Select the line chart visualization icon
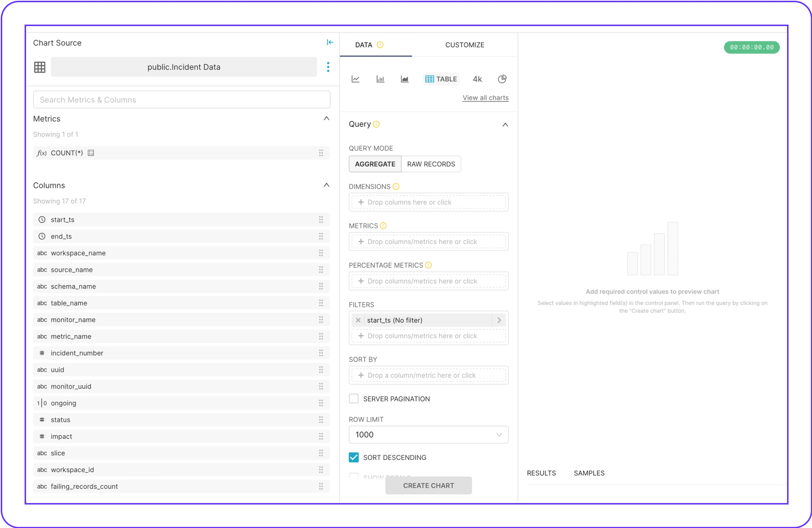The image size is (812, 528). click(355, 79)
